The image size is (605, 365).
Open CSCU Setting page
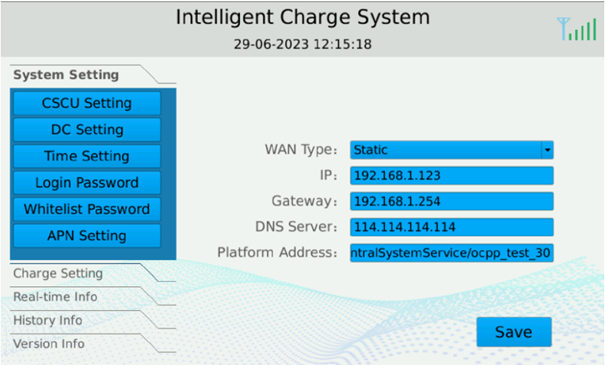(87, 103)
